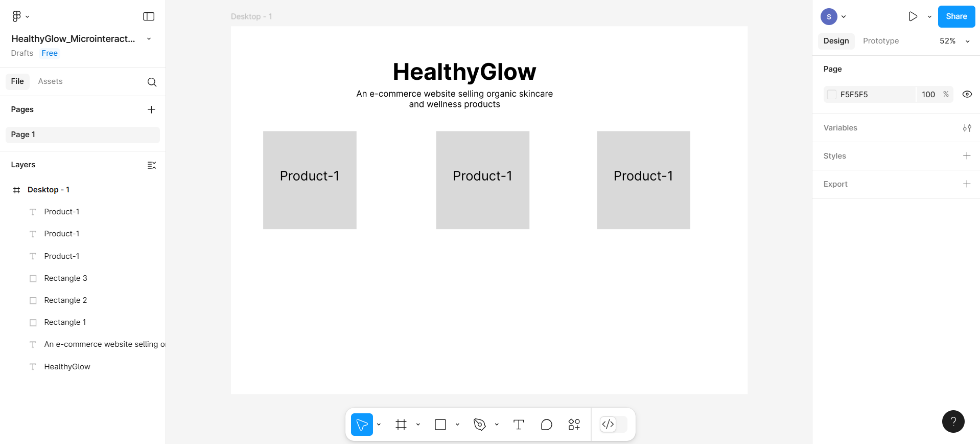The height and width of the screenshot is (444, 980).
Task: Open the user avatar dropdown
Action: tap(833, 16)
